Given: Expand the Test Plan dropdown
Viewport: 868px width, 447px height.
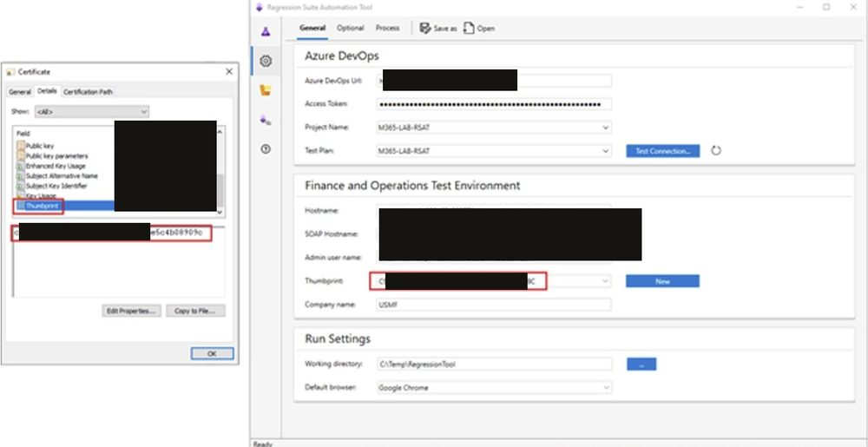Looking at the screenshot, I should coord(605,150).
